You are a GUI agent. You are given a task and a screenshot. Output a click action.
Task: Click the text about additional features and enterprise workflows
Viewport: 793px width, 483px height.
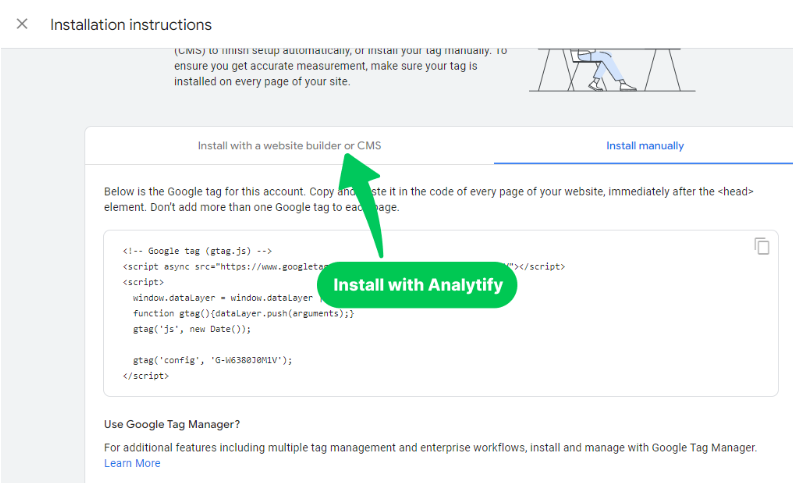pos(430,448)
